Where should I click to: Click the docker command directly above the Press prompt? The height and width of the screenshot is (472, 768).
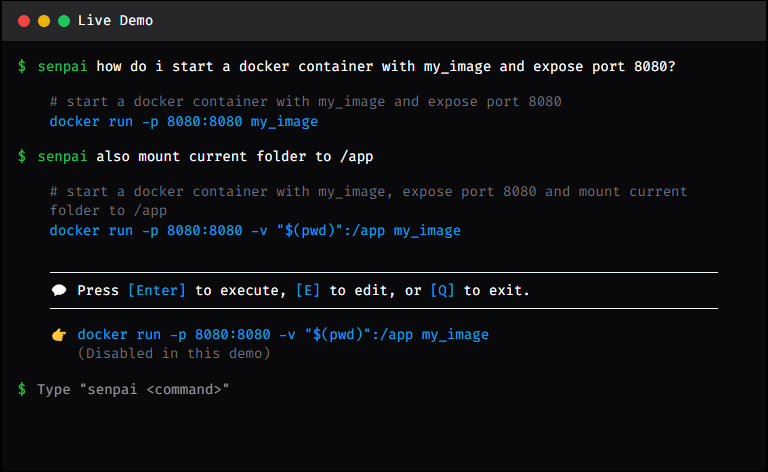tap(255, 230)
